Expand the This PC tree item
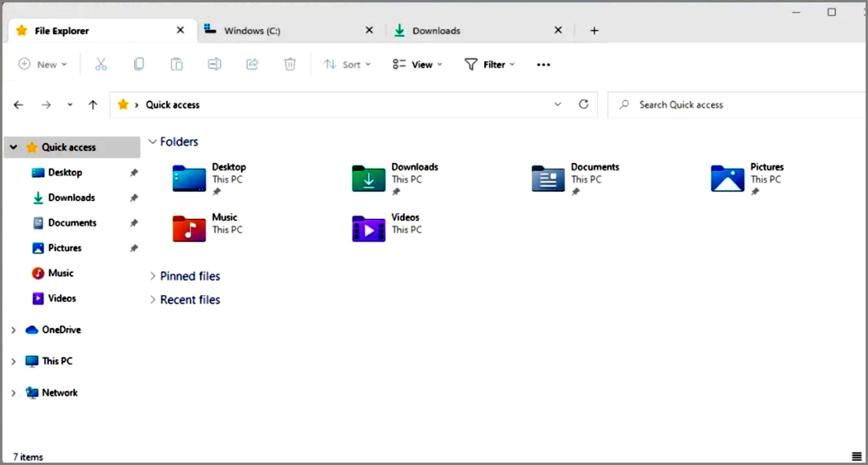This screenshot has height=465, width=868. [13, 361]
